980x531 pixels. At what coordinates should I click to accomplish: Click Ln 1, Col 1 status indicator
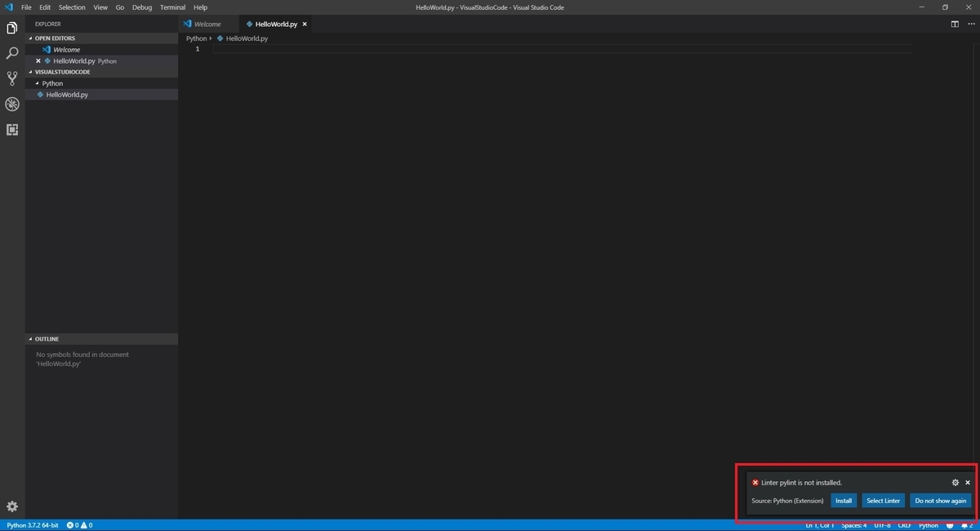click(820, 525)
